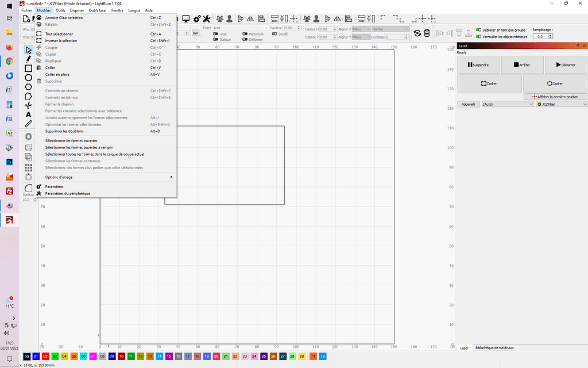Toggle the mm units button

[195, 33]
